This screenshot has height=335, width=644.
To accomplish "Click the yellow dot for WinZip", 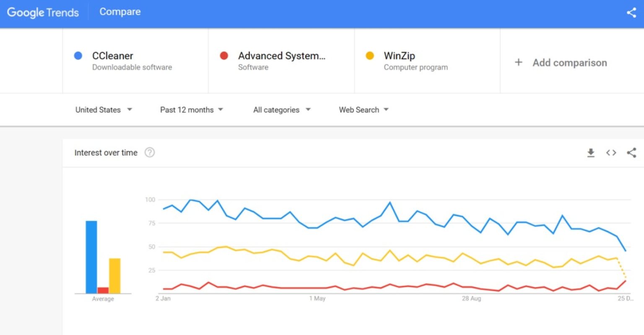I will [x=370, y=55].
